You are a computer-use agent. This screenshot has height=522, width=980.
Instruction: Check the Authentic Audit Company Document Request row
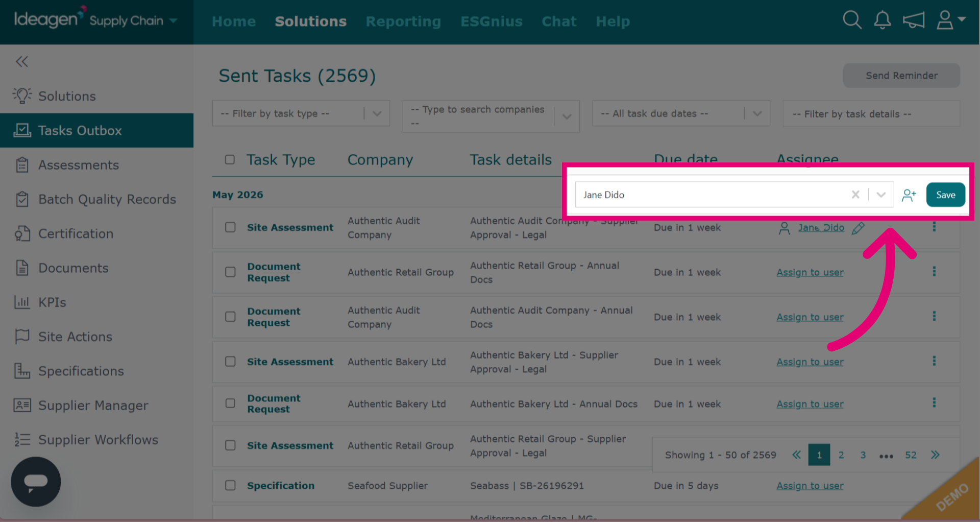230,317
